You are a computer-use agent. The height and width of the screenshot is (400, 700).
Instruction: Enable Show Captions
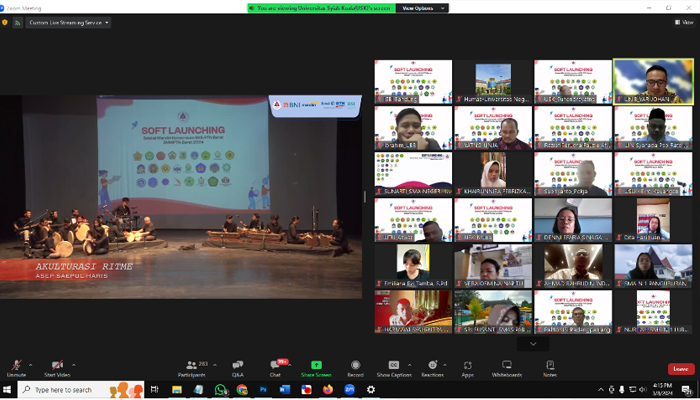(393, 366)
